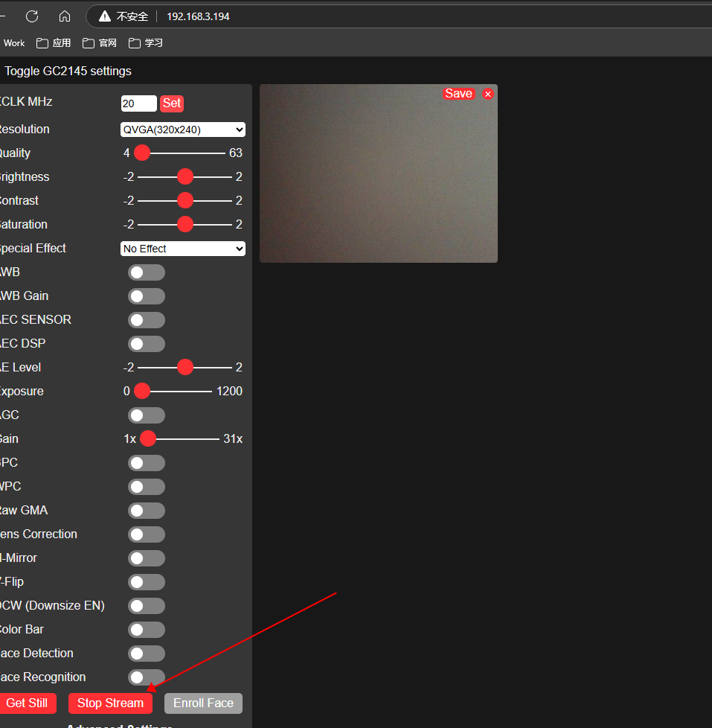Close the camera stream preview
This screenshot has width=712, height=728.
tap(488, 94)
